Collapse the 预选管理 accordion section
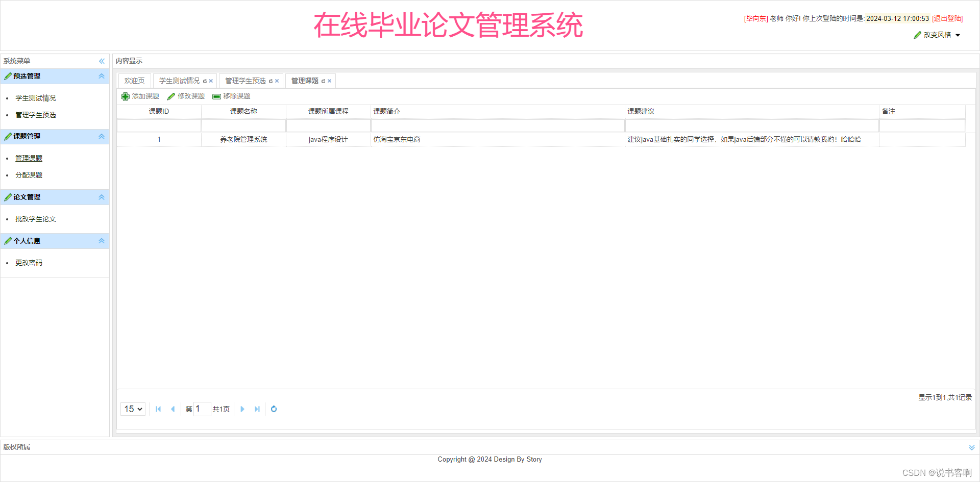The image size is (980, 482). [x=102, y=76]
